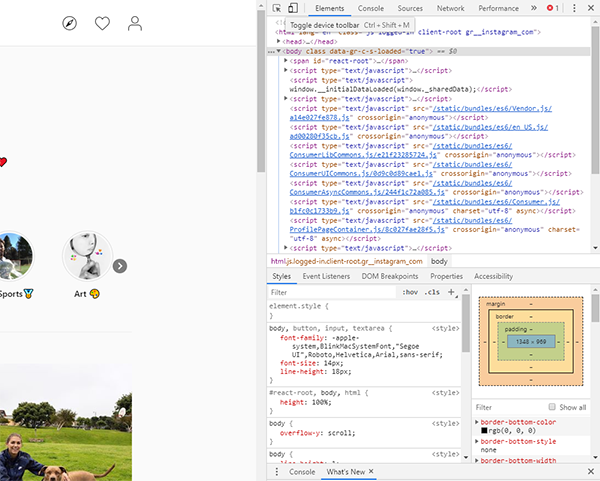
Task: Open the Instagram Explore compass icon
Action: tap(69, 23)
